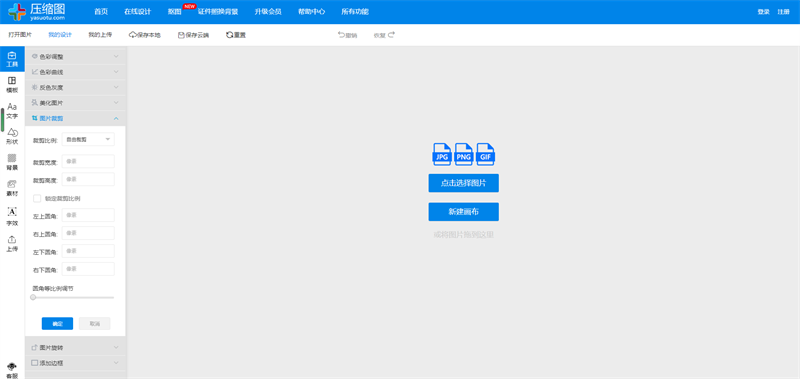The width and height of the screenshot is (800, 379).
Task: Click the 恢复 redo arrow
Action: pyautogui.click(x=391, y=35)
